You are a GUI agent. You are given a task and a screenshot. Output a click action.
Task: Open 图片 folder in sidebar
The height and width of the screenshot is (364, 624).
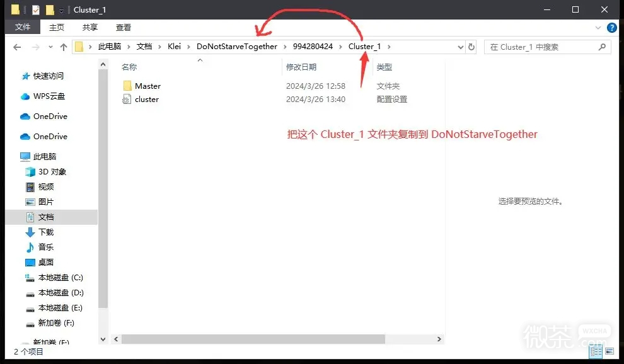tap(46, 202)
